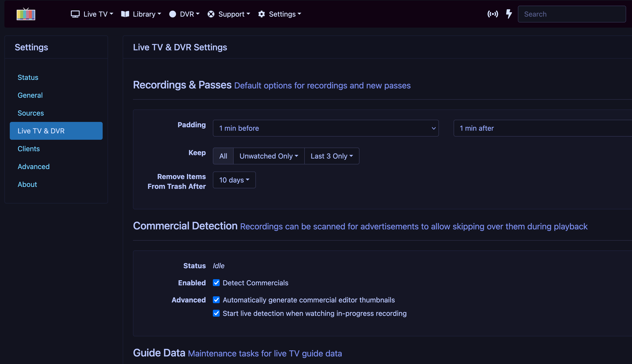Click the Settings gear icon
This screenshot has height=364, width=632.
point(262,14)
